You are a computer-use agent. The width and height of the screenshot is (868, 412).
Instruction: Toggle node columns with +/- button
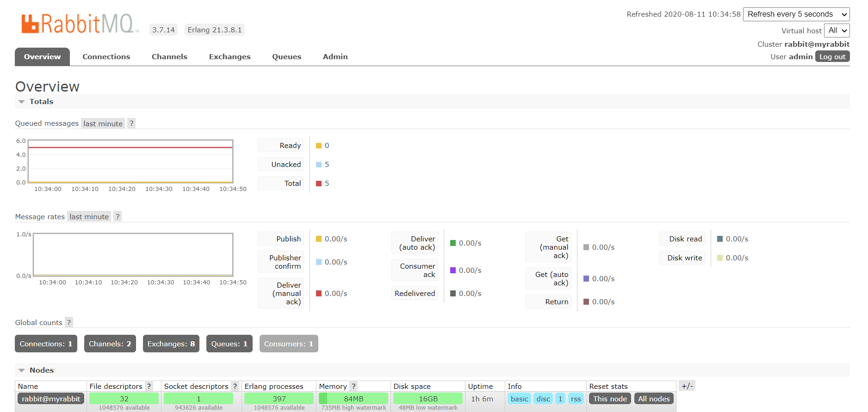click(687, 386)
